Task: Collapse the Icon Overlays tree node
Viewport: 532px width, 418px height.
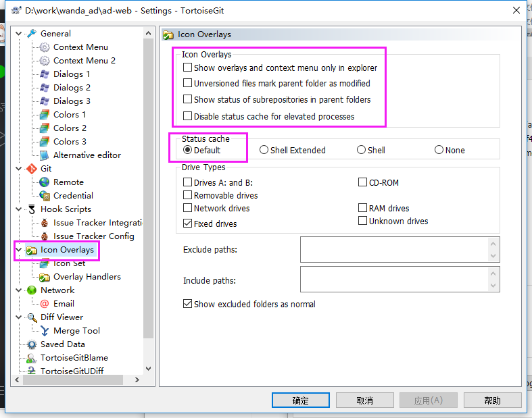Action: pos(19,250)
